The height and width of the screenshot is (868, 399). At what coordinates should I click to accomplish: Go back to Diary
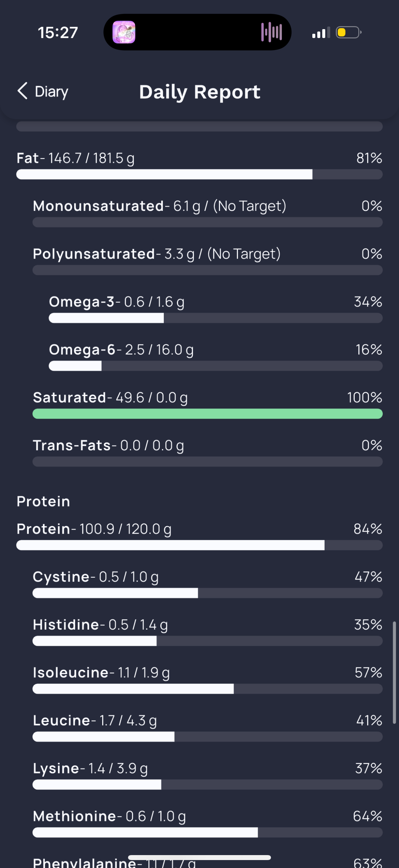43,91
